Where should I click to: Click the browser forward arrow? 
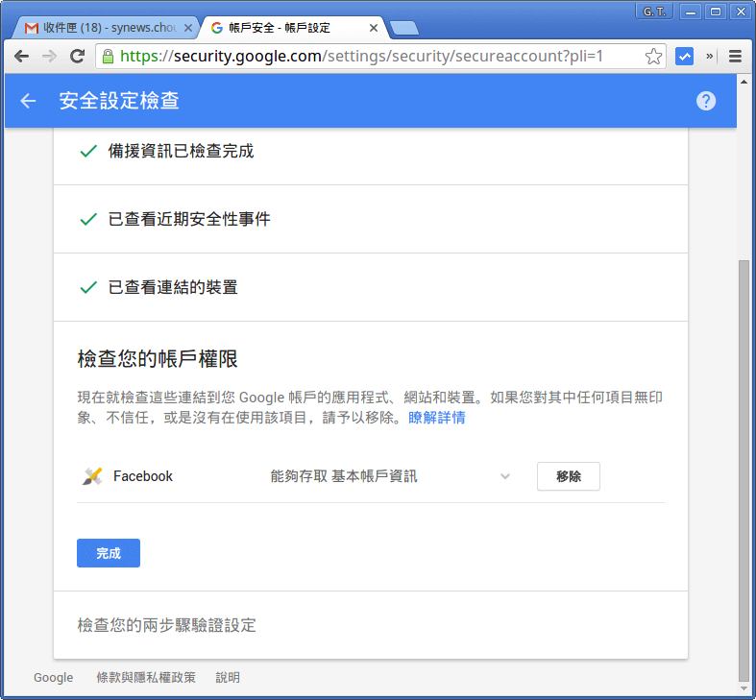(x=49, y=57)
